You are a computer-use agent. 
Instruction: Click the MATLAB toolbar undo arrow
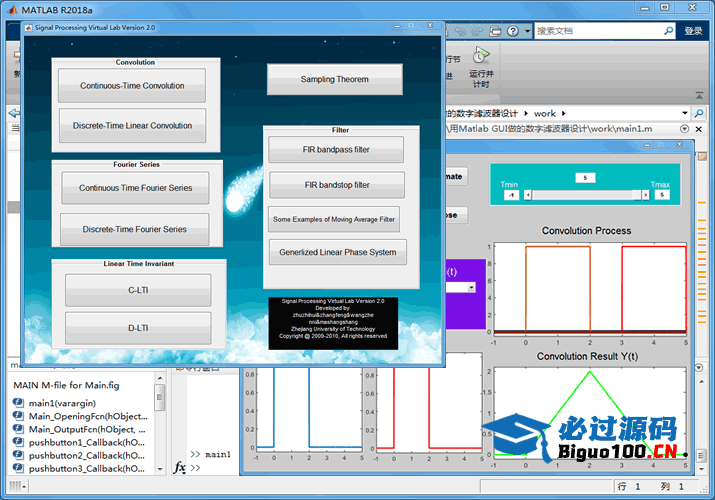[x=461, y=31]
